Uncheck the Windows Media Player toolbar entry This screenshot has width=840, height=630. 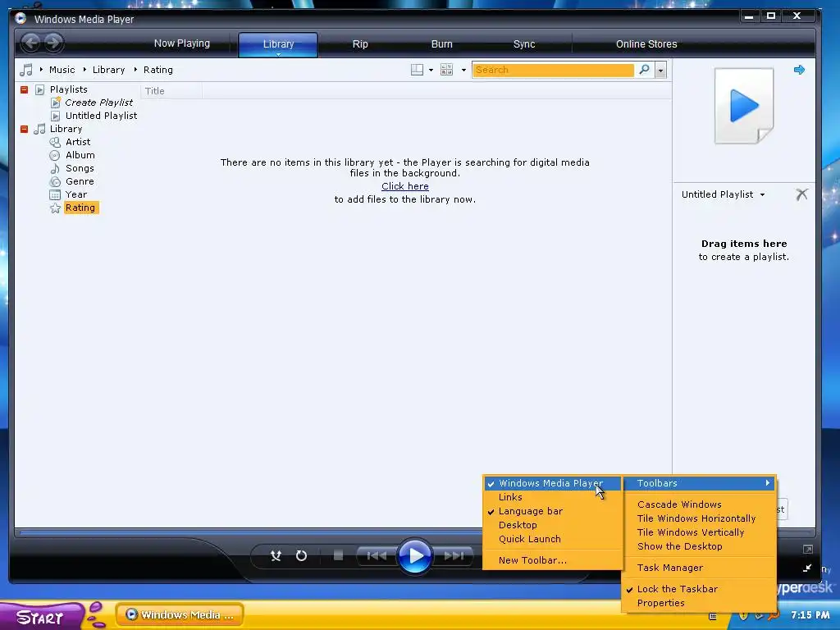click(552, 483)
